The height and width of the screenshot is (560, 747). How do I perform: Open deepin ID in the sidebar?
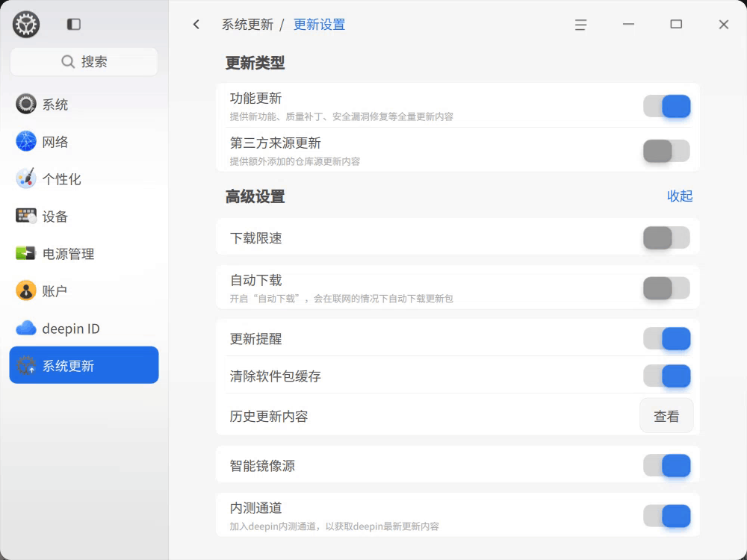click(84, 328)
